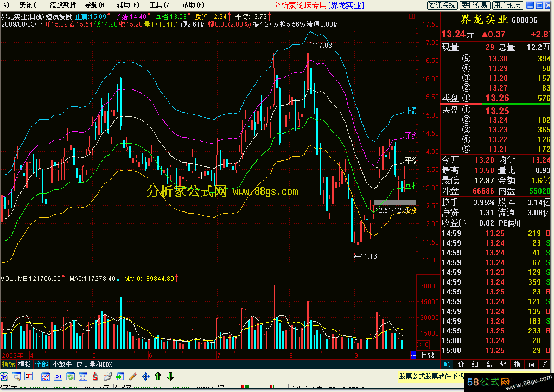Select the 模板 tab
Viewport: 554px width, 392px height.
tap(25, 364)
